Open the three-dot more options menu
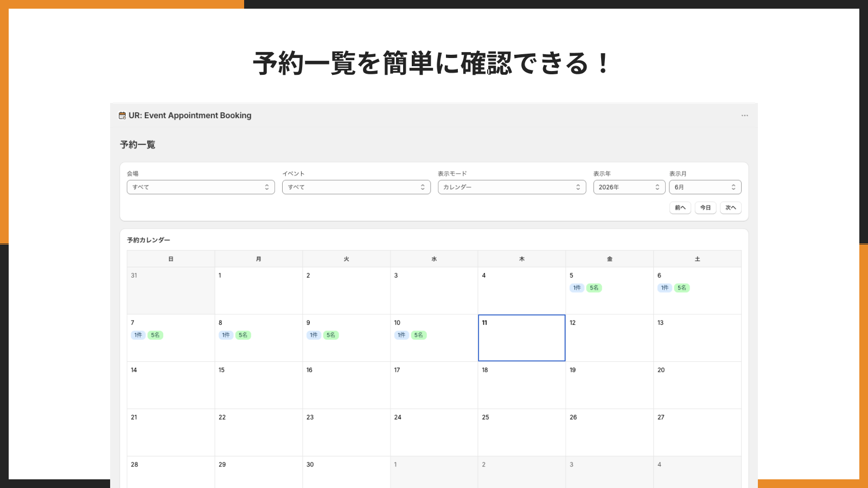The height and width of the screenshot is (488, 868). point(745,115)
